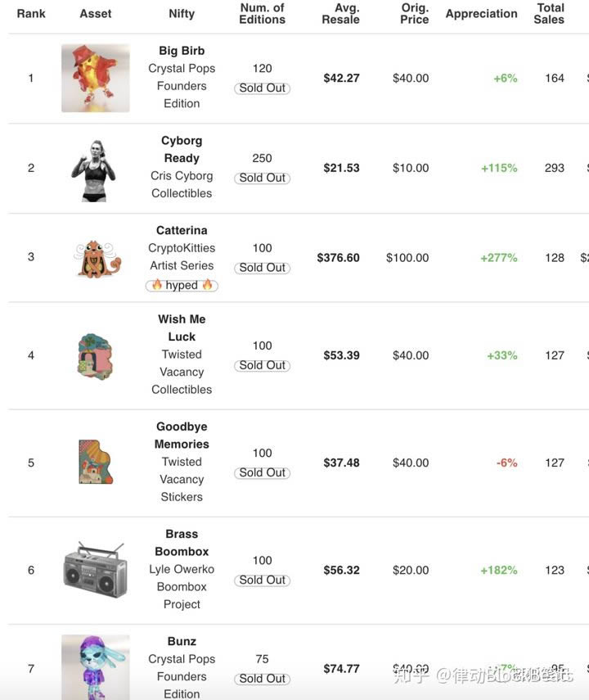
Task: Open the Big Birb asset thumbnail
Action: point(96,78)
